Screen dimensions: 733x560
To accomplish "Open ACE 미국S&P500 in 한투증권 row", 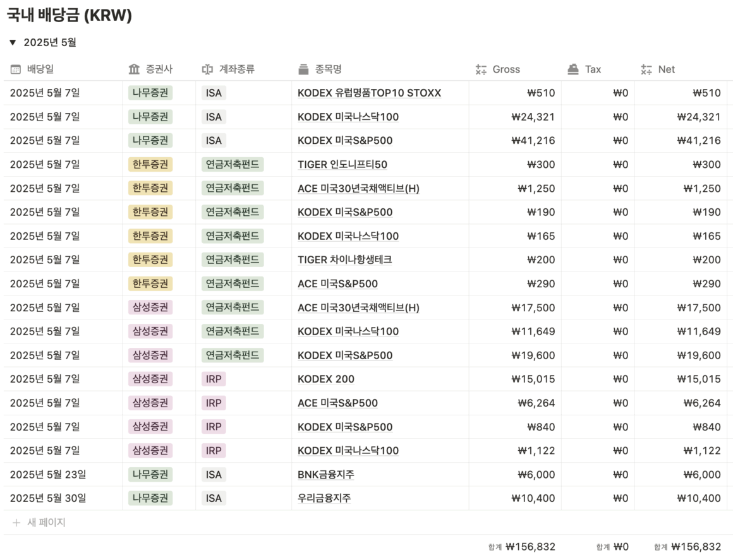I will [x=337, y=284].
